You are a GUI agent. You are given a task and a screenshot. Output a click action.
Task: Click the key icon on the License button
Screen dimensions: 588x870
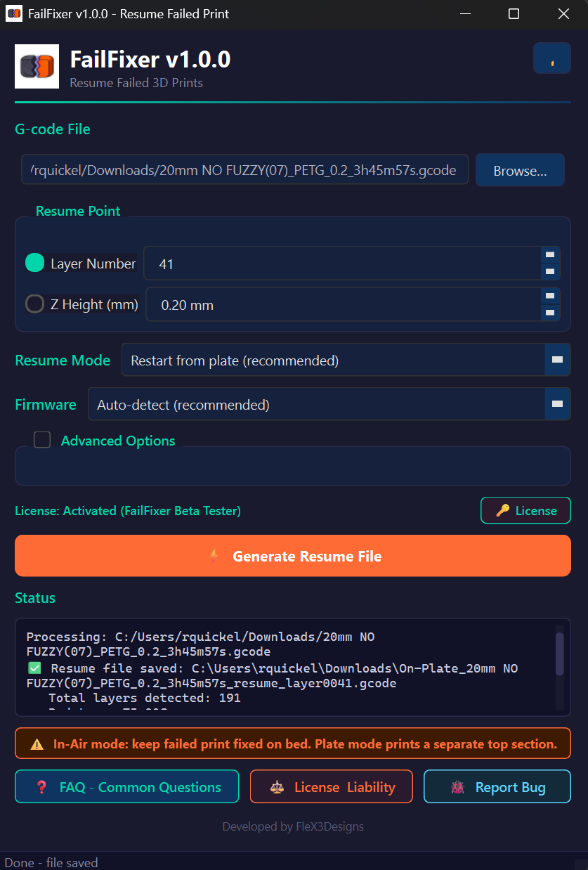502,510
